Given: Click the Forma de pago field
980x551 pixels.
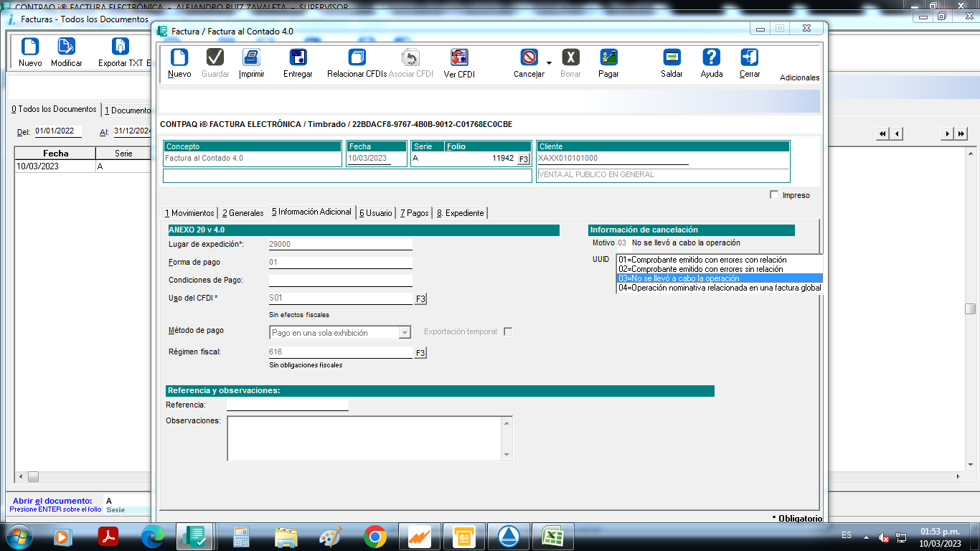Looking at the screenshot, I should pyautogui.click(x=340, y=263).
